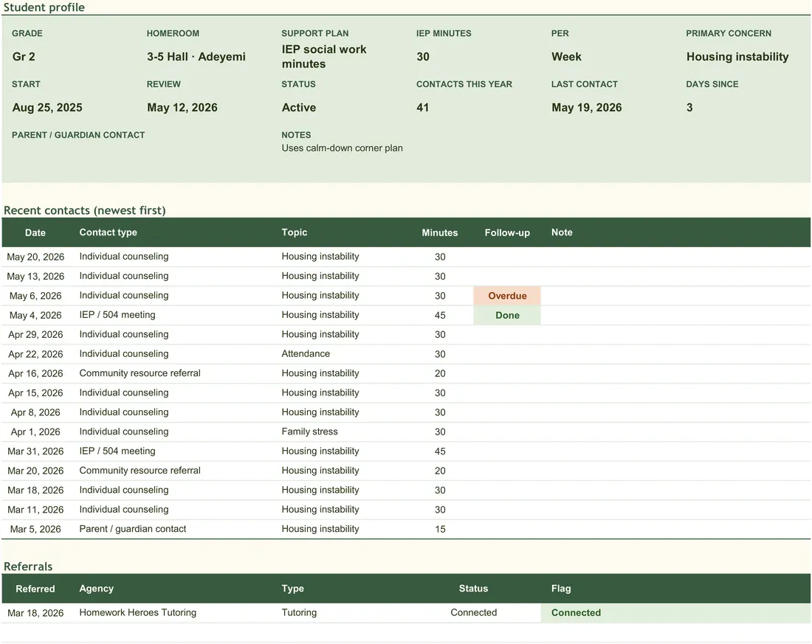
Task: Click review date 'May 12, 2026'
Action: coord(182,107)
